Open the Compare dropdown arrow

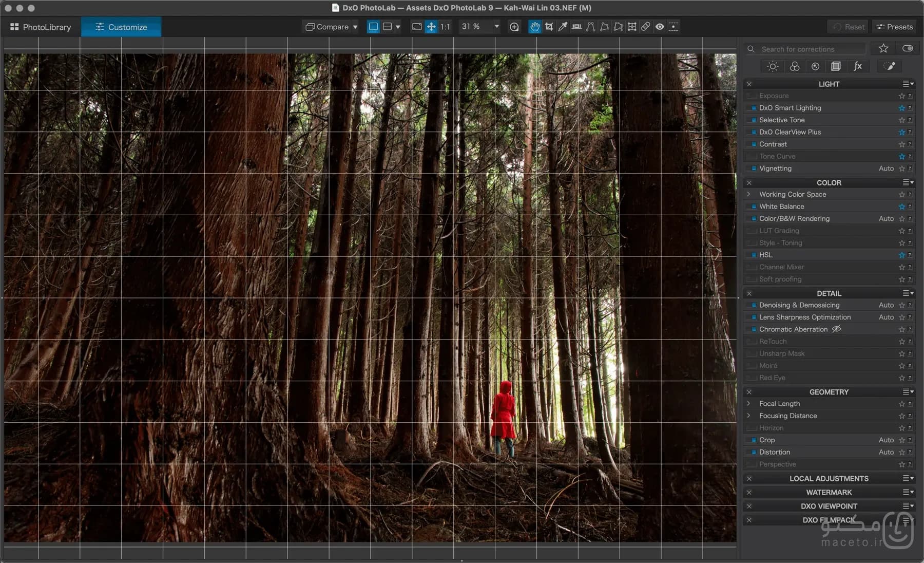355,27
